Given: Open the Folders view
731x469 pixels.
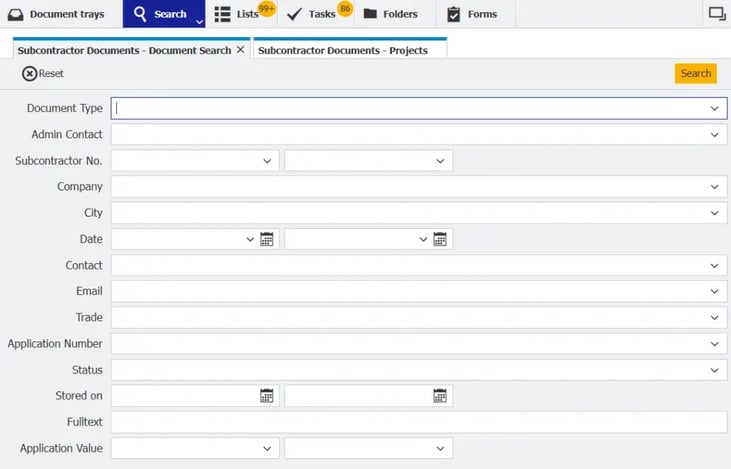Looking at the screenshot, I should tap(390, 14).
